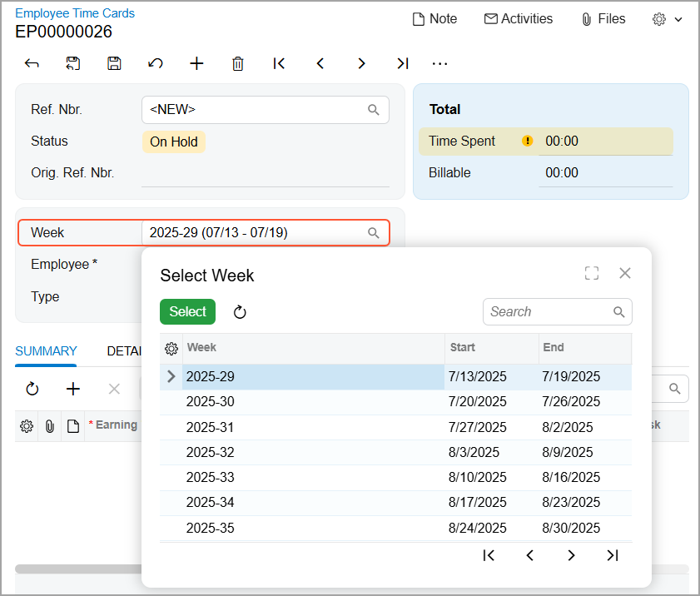
Task: Switch to the SUMMARY tab
Action: pos(46,351)
